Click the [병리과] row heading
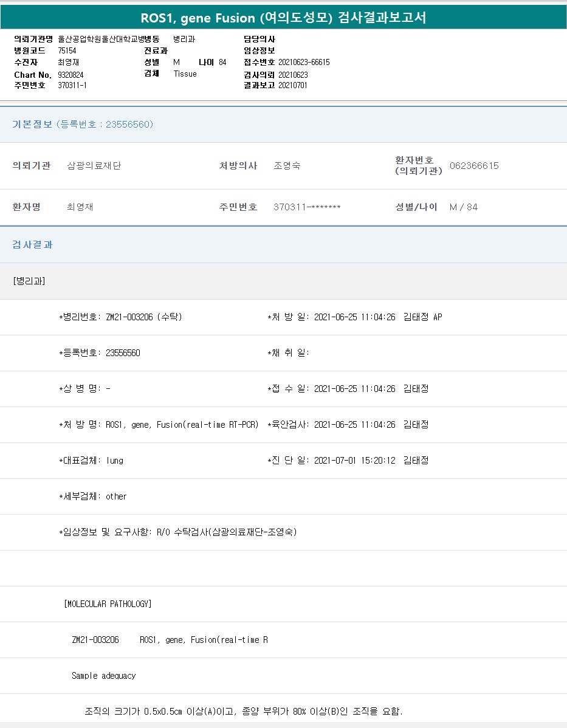567x728 pixels. coord(29,281)
